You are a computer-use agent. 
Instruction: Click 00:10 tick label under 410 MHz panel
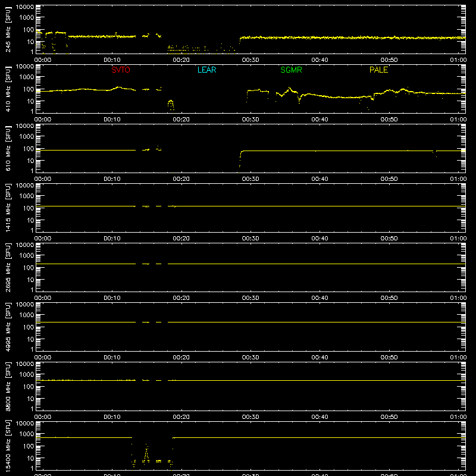pyautogui.click(x=112, y=120)
